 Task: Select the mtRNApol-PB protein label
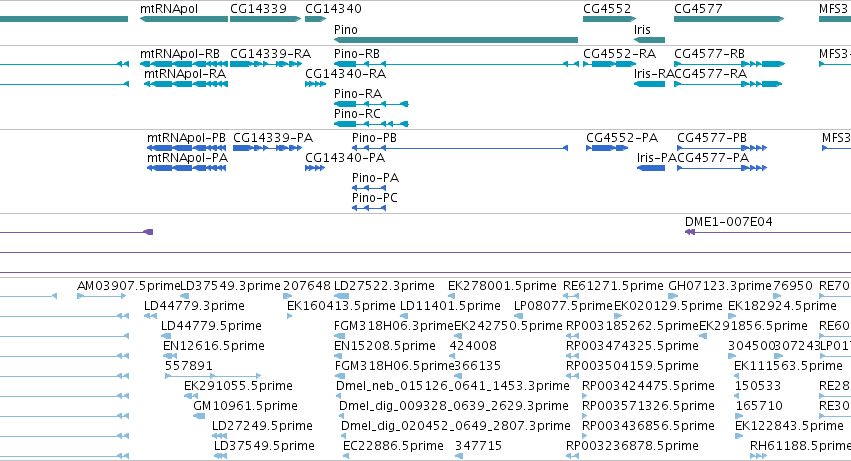186,138
